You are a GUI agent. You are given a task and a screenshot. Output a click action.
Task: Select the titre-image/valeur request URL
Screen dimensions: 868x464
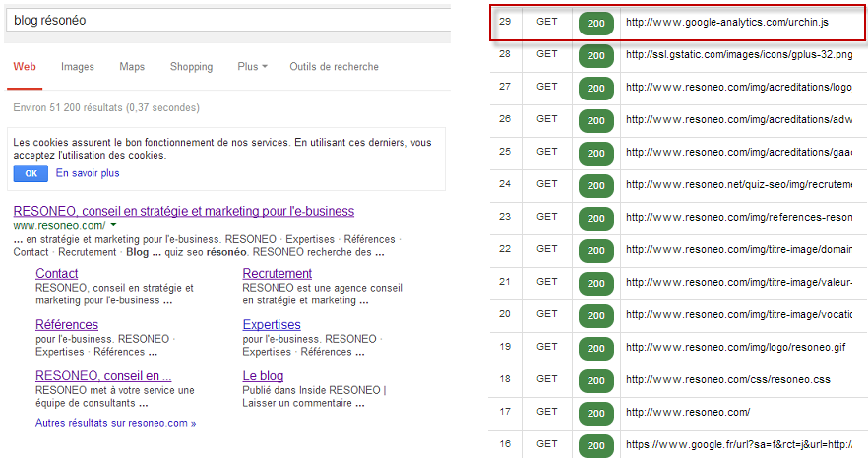coord(739,282)
